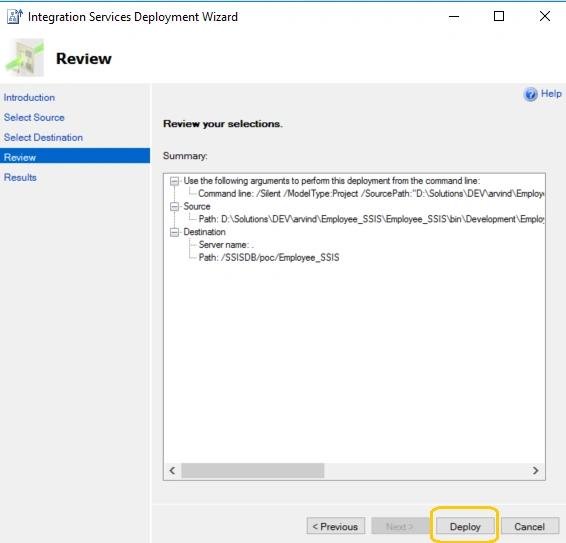Click the scroll left arrow in summary
The height and width of the screenshot is (543, 566).
point(172,470)
